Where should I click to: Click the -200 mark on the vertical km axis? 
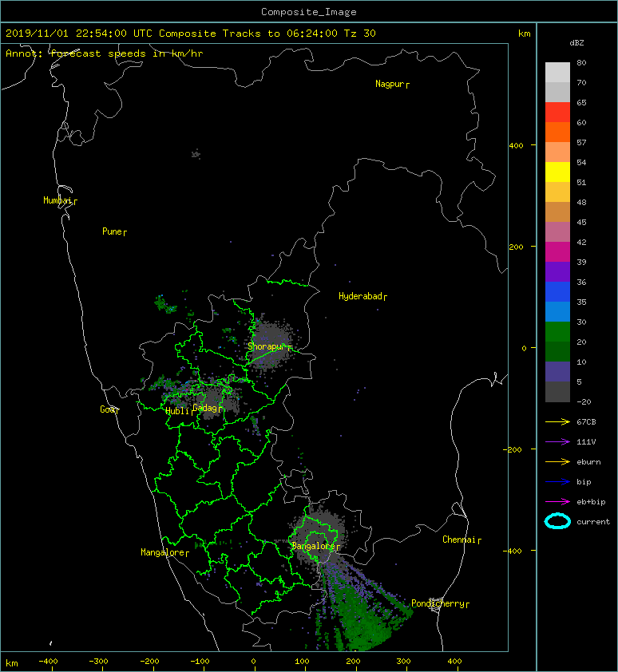point(513,449)
